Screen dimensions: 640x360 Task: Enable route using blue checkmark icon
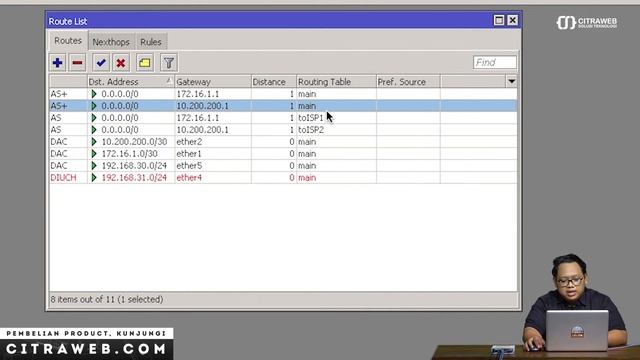(101, 63)
